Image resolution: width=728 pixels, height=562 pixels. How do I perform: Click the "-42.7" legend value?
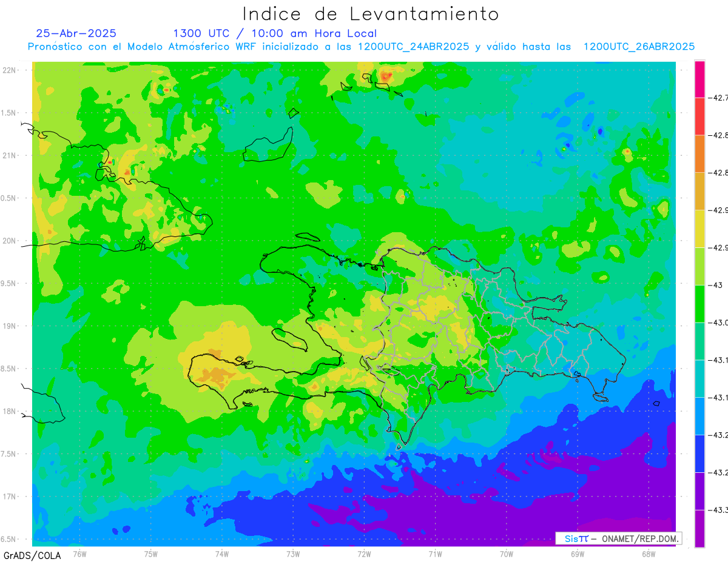[719, 98]
